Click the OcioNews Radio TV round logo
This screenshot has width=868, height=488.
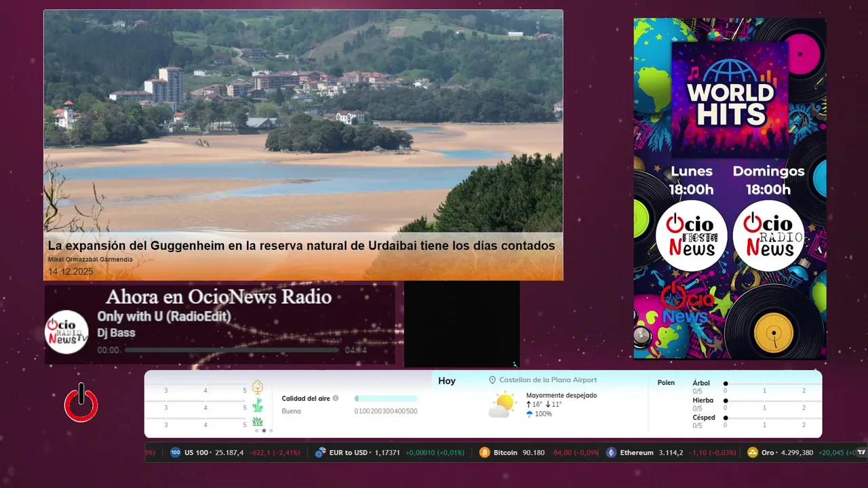[66, 332]
